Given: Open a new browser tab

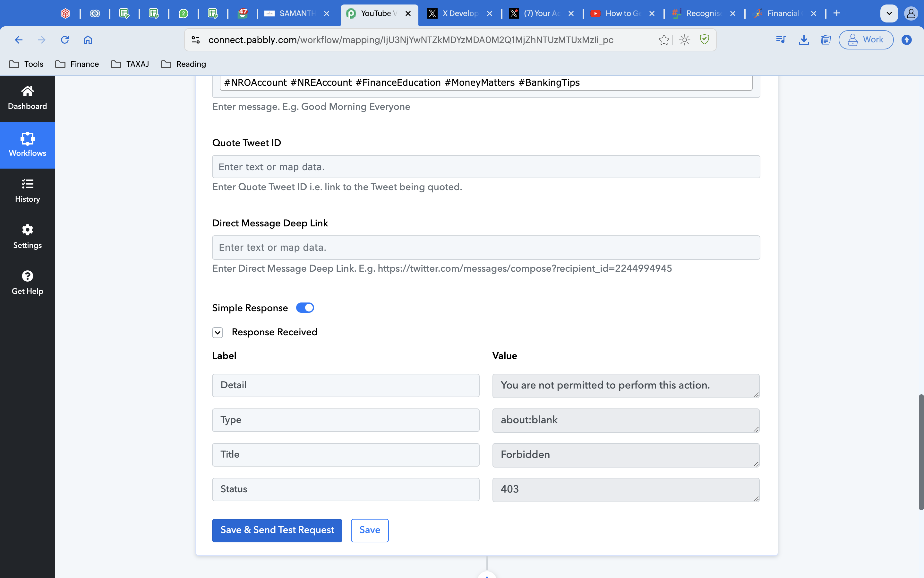Looking at the screenshot, I should (836, 13).
